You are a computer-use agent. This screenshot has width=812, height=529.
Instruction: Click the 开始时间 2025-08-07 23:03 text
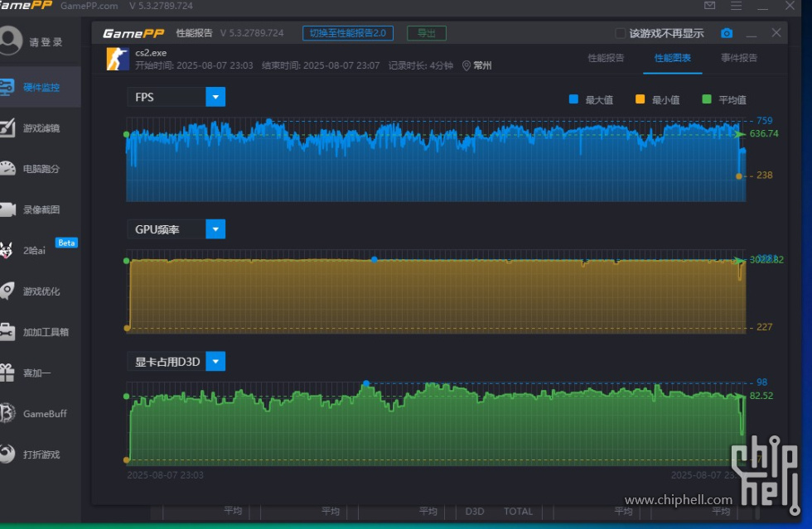point(194,65)
